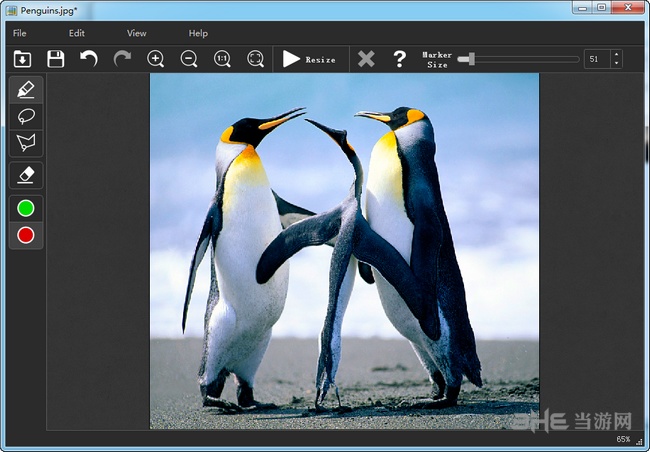Pick the green preserve marker color
This screenshot has width=650, height=452.
point(26,208)
